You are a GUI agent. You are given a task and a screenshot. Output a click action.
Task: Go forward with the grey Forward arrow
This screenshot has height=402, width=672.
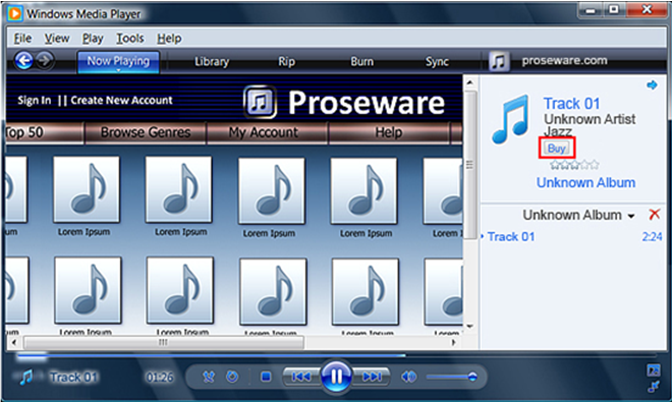[45, 60]
